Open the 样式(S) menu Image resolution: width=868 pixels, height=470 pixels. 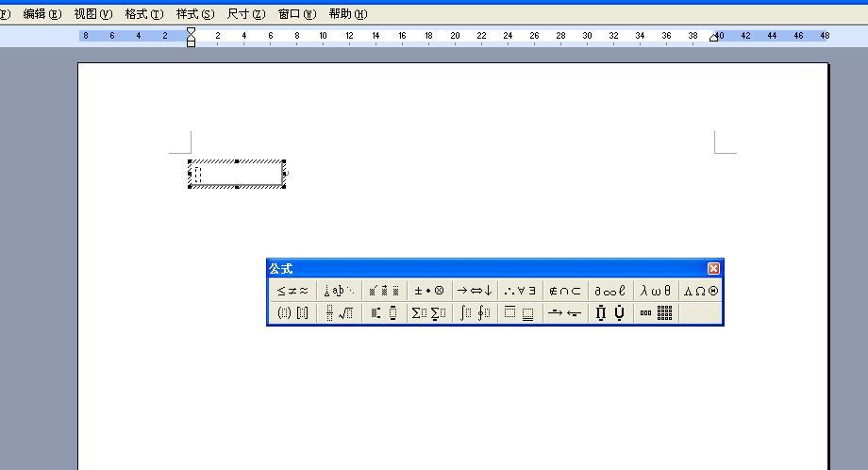tap(195, 14)
